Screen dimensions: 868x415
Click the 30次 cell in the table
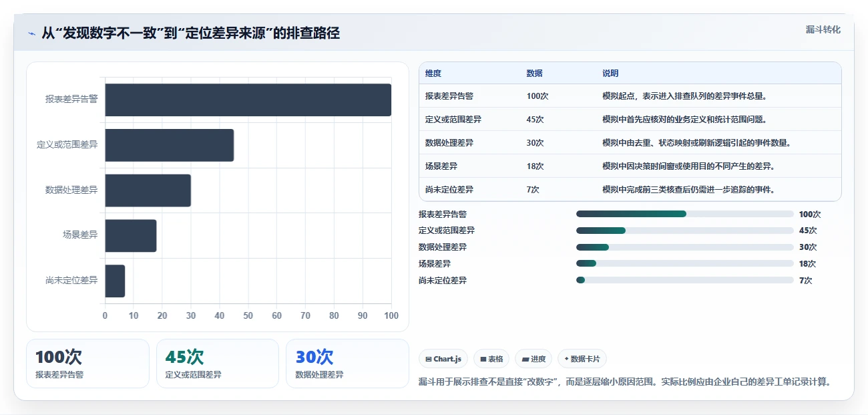click(535, 143)
